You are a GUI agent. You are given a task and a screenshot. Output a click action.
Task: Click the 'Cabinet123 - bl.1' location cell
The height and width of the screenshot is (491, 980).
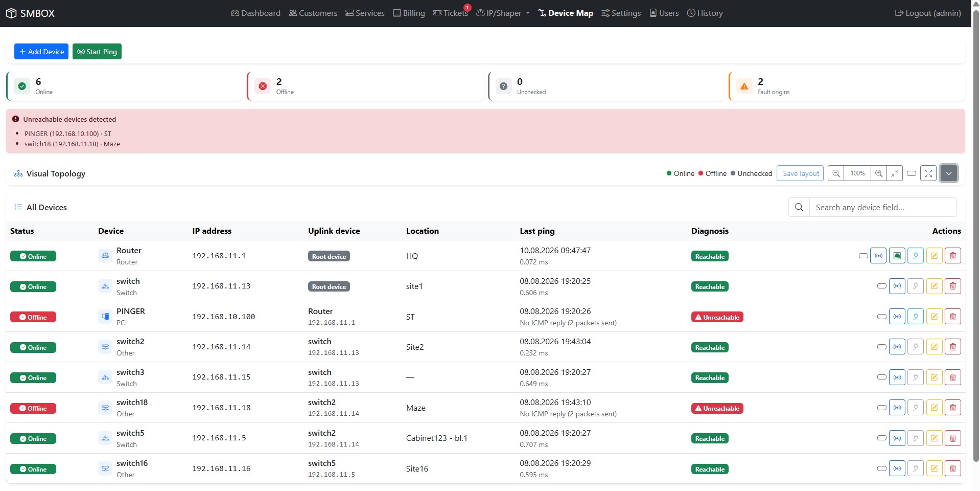(x=437, y=438)
